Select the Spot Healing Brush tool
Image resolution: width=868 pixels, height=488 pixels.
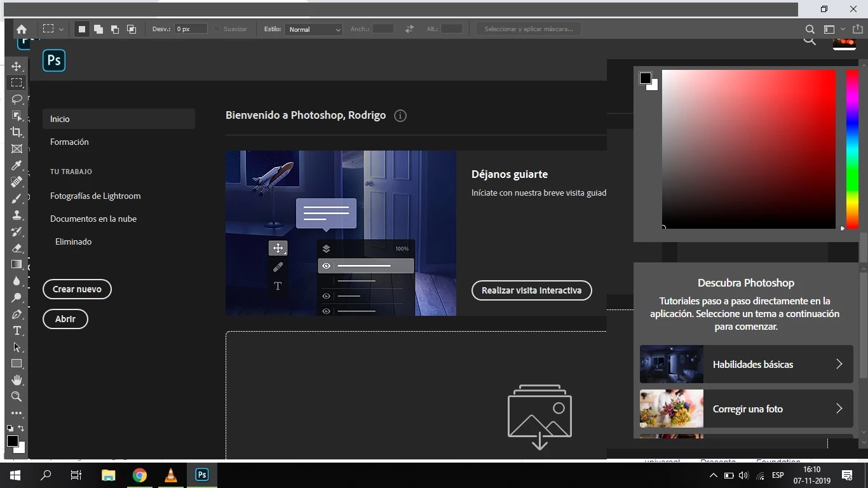tap(17, 182)
